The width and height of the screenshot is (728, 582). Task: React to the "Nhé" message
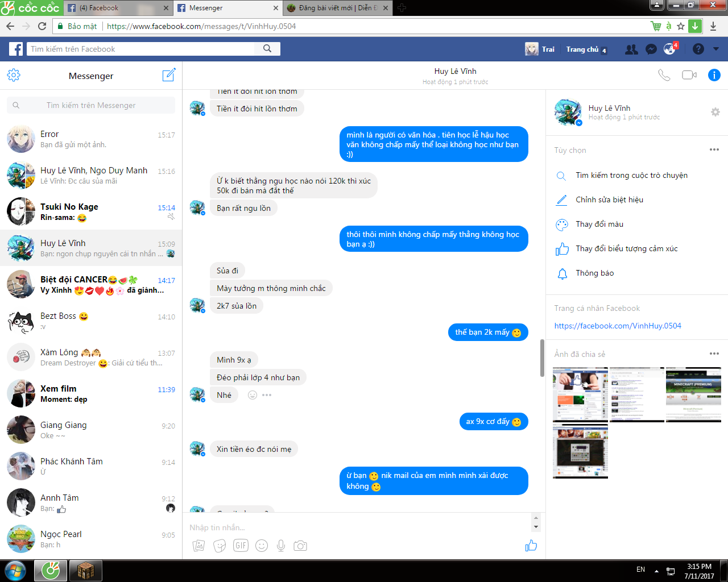click(x=253, y=395)
